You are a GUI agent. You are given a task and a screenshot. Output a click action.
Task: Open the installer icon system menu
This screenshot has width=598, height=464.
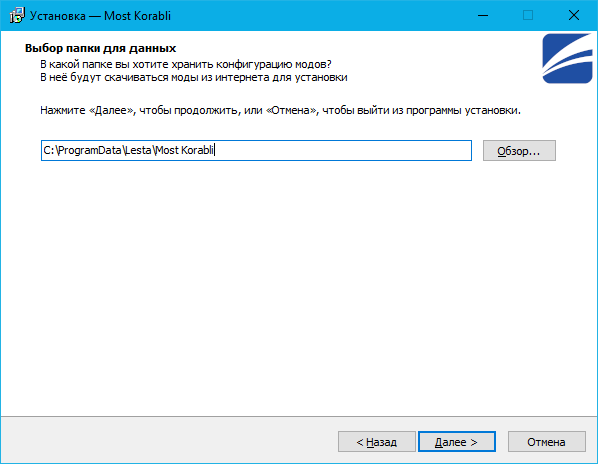tap(17, 16)
